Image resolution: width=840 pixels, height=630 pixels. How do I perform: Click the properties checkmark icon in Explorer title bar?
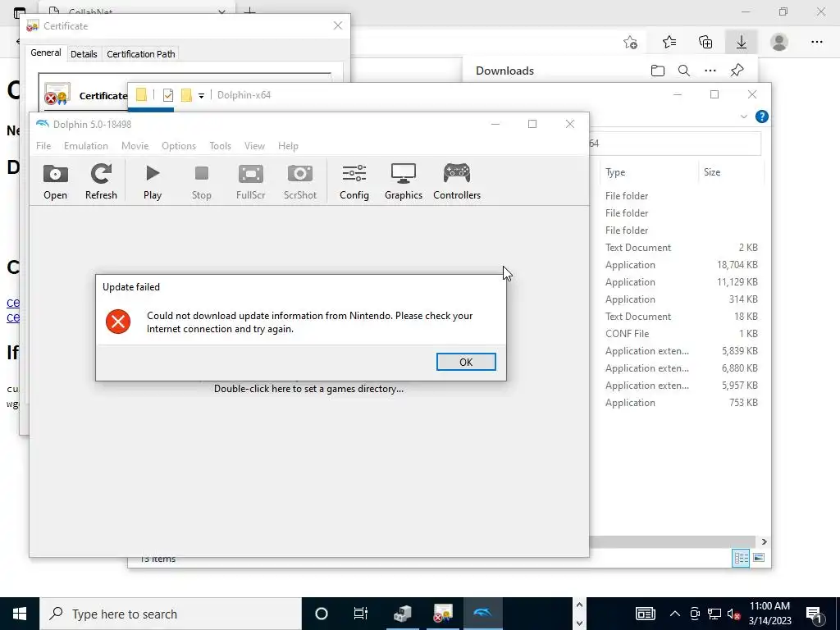[x=168, y=95]
